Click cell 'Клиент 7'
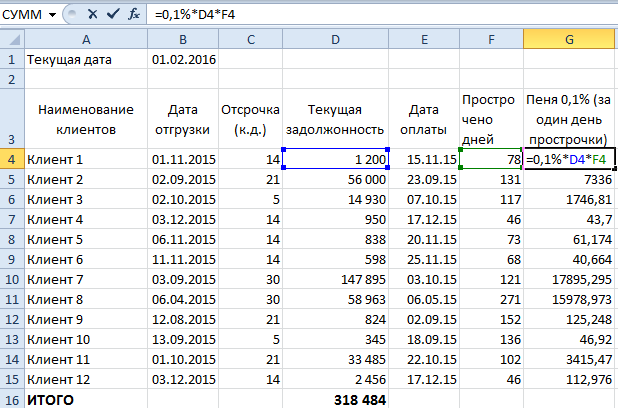 point(86,279)
